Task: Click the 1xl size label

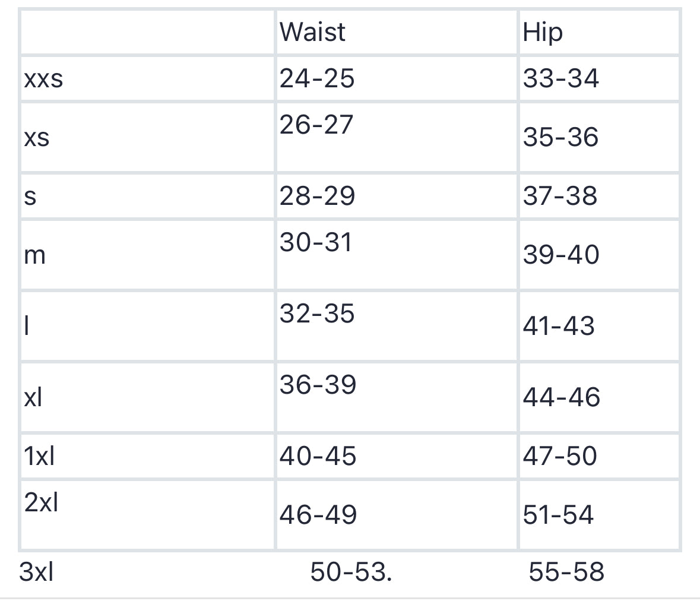Action: click(x=40, y=456)
